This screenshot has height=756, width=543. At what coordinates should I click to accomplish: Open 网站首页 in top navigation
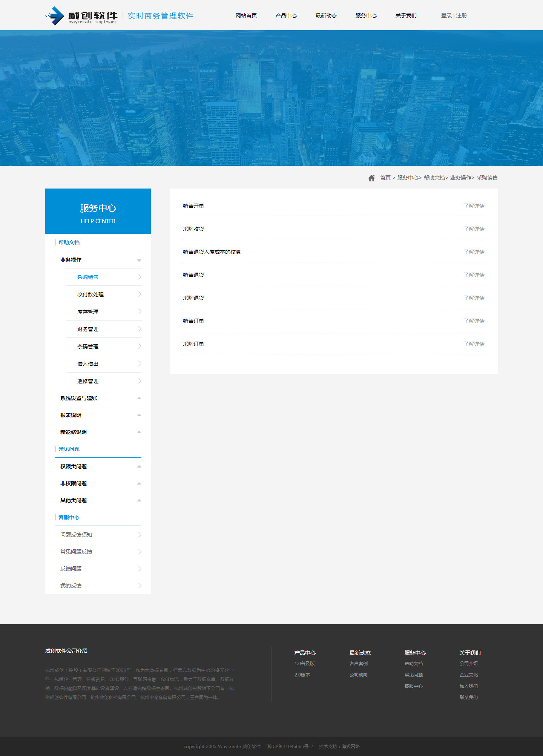pyautogui.click(x=246, y=15)
